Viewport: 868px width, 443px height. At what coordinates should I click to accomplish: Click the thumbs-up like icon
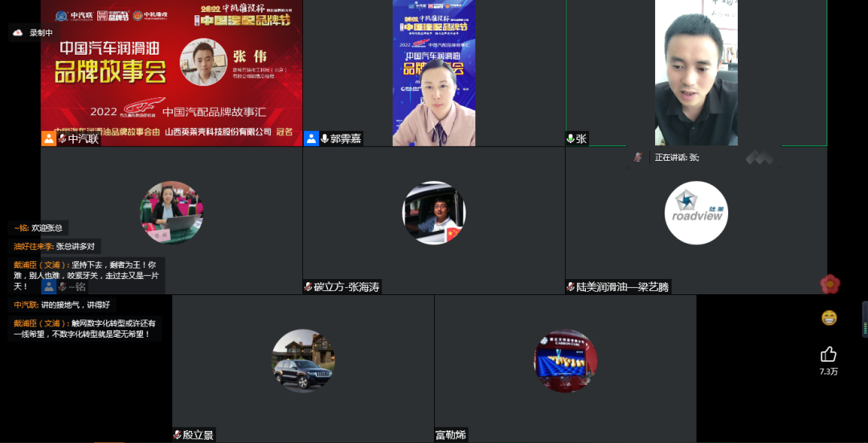click(829, 354)
